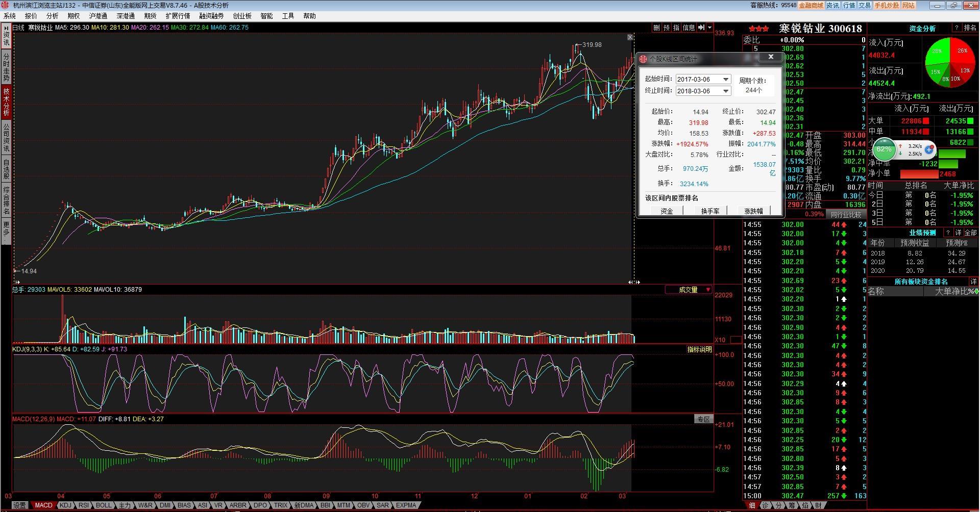Click 同行业比较 button

(846, 215)
